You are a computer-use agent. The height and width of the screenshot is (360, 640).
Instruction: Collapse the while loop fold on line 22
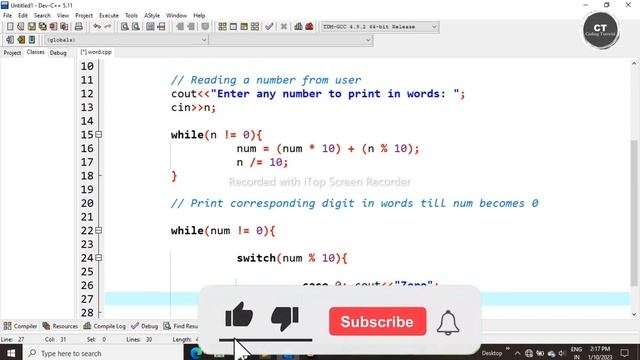pyautogui.click(x=98, y=230)
